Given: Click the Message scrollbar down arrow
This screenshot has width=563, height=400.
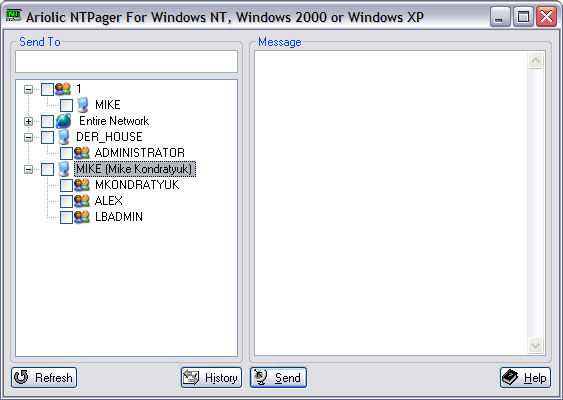Looking at the screenshot, I should [x=535, y=345].
